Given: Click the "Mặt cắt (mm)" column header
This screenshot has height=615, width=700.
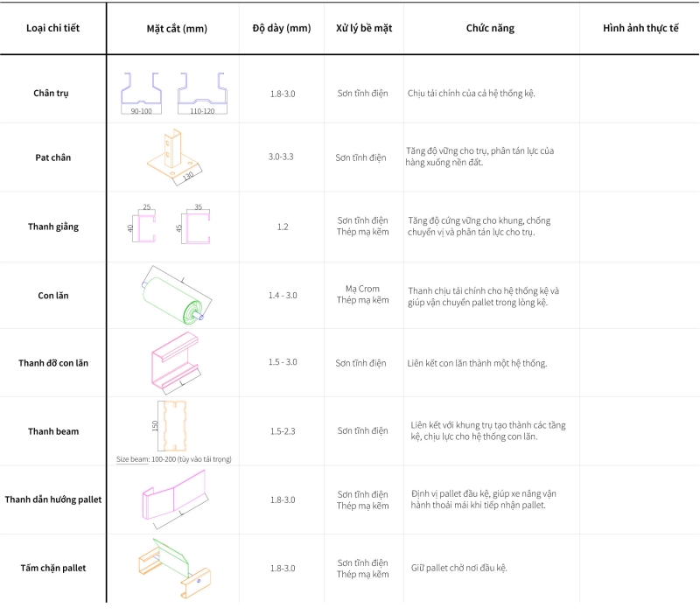Looking at the screenshot, I should [x=176, y=28].
